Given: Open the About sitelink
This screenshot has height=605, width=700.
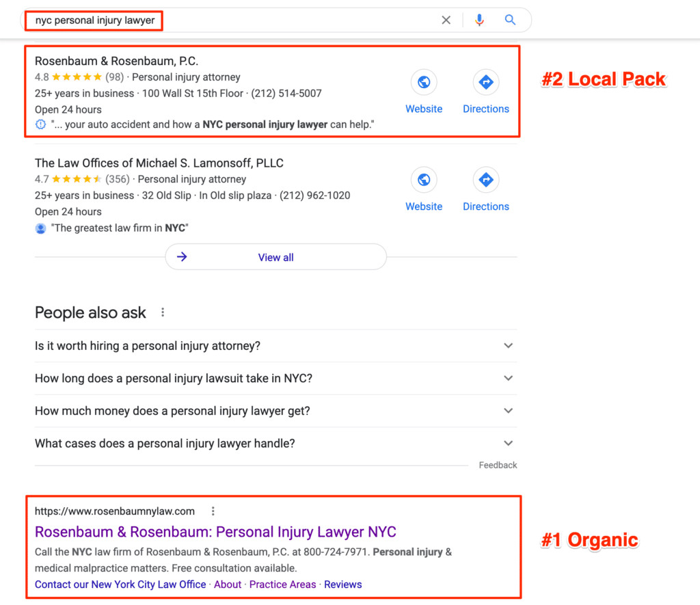Looking at the screenshot, I should (228, 585).
